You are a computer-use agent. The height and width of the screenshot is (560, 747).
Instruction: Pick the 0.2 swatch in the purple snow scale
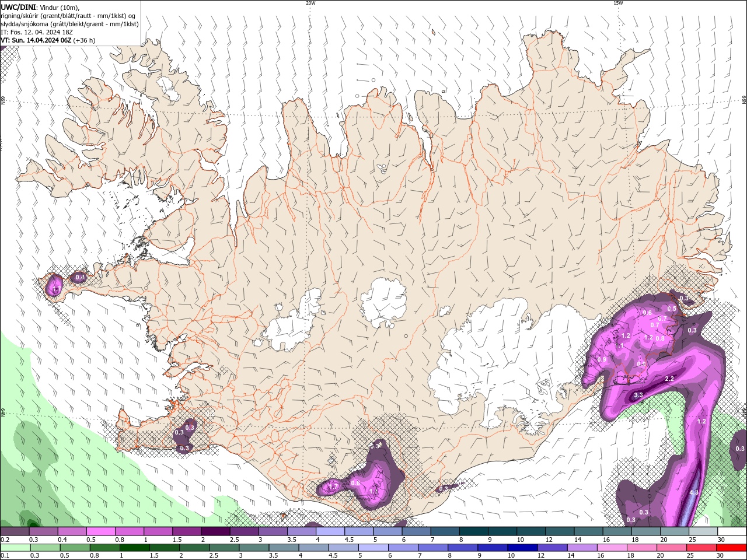[x=15, y=531]
